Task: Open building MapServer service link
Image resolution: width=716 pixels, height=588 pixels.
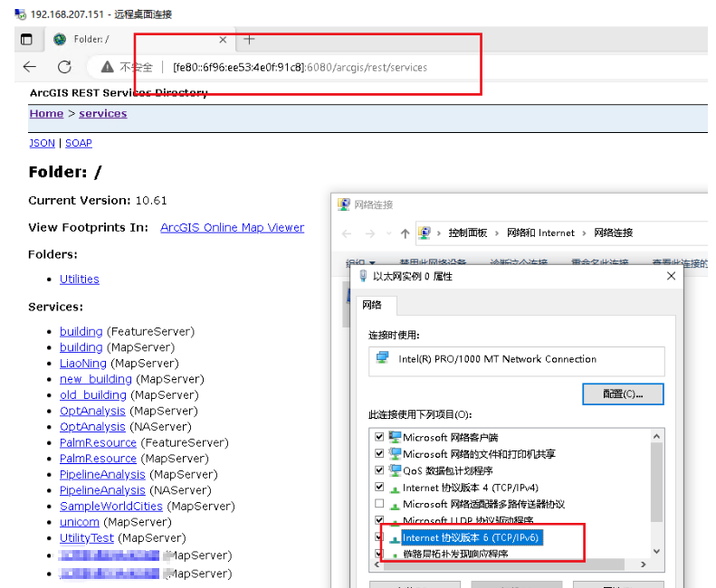Action: click(81, 347)
